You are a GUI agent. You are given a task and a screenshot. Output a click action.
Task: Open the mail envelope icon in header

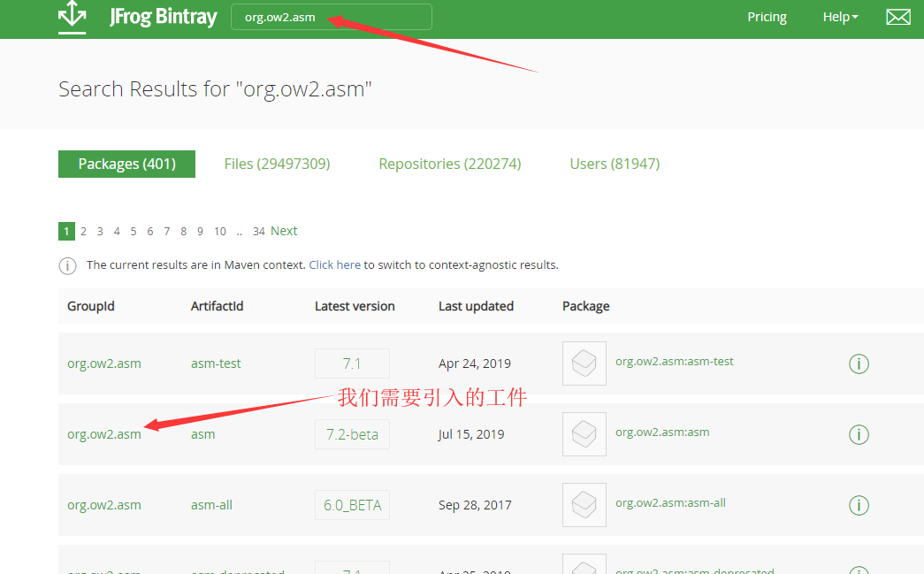898,17
